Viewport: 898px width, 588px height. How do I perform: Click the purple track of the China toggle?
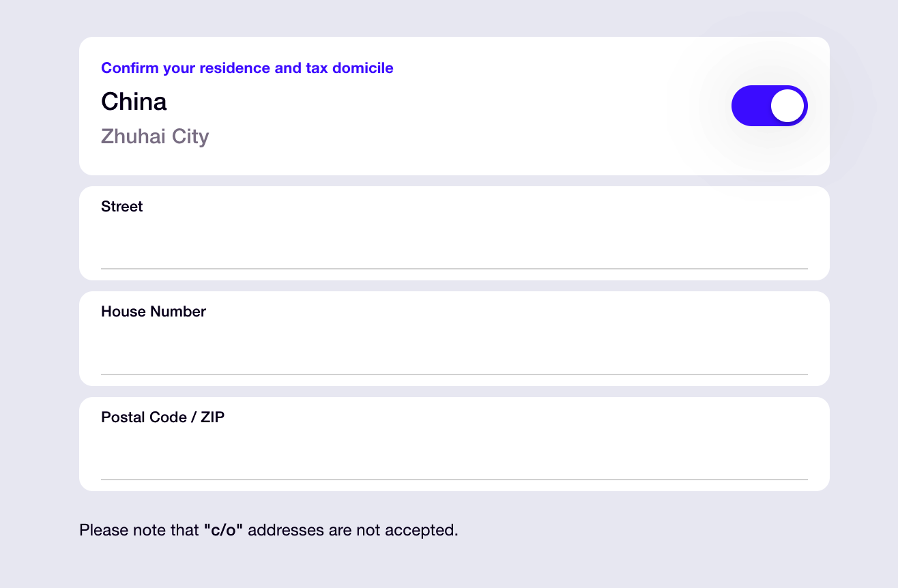(748, 106)
